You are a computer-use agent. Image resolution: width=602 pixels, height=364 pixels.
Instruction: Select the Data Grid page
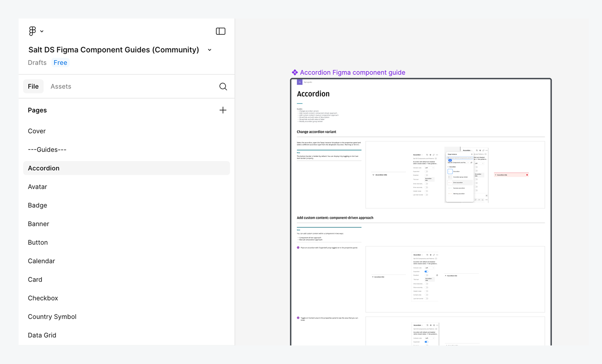127,335
